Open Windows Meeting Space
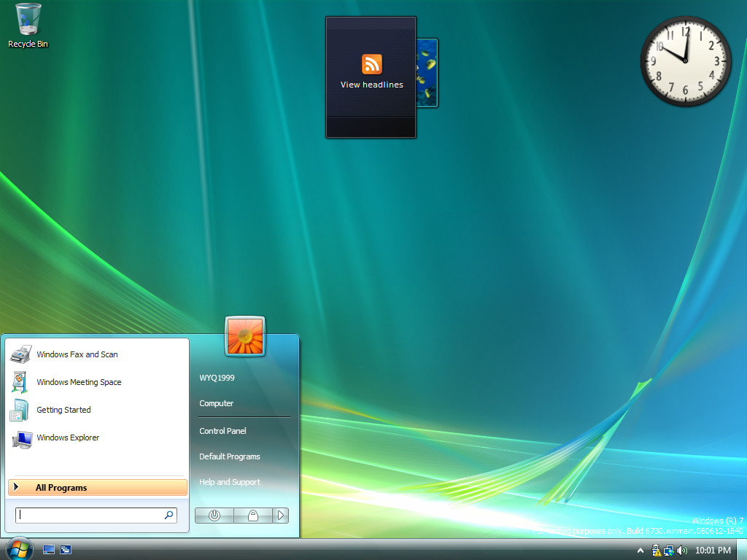 79,382
